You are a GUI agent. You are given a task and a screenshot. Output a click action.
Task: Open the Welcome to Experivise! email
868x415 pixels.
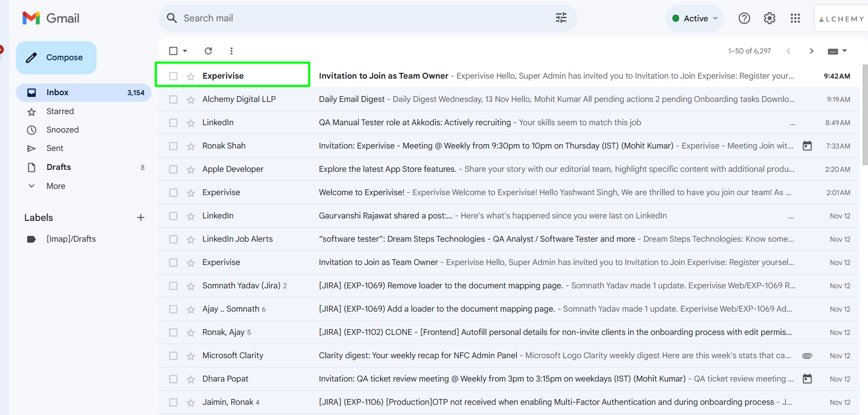[509, 192]
